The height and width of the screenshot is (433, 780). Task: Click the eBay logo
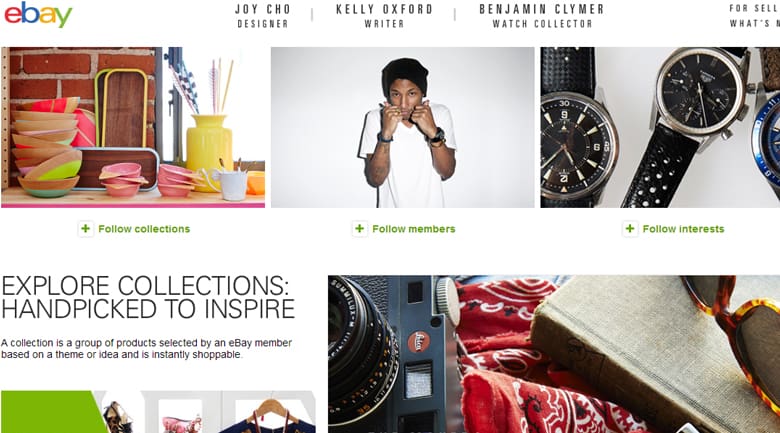tap(38, 15)
